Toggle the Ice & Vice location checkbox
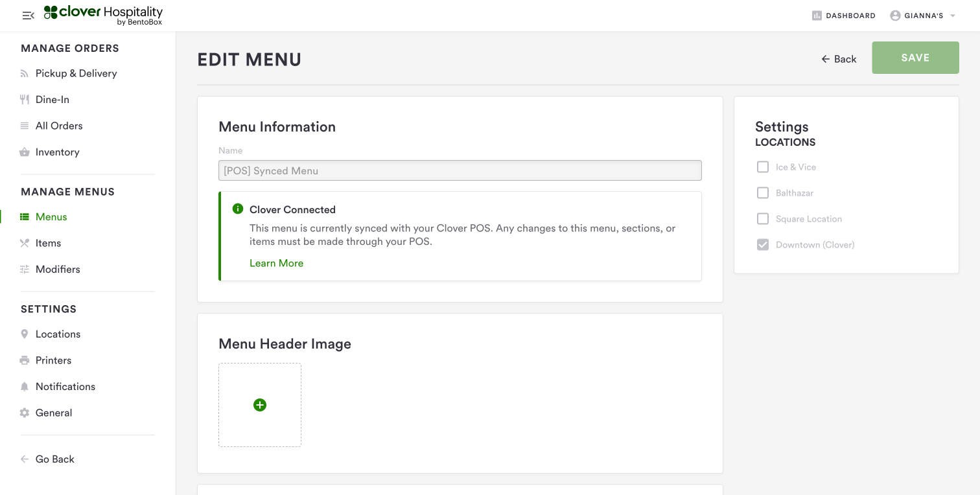The height and width of the screenshot is (495, 980). click(x=763, y=167)
